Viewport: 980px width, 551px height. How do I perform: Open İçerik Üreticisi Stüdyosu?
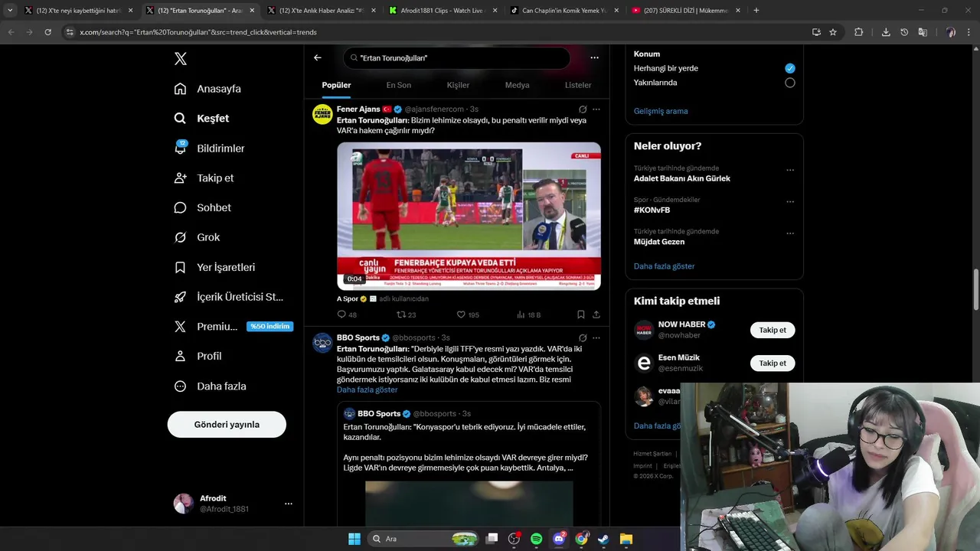pos(229,297)
